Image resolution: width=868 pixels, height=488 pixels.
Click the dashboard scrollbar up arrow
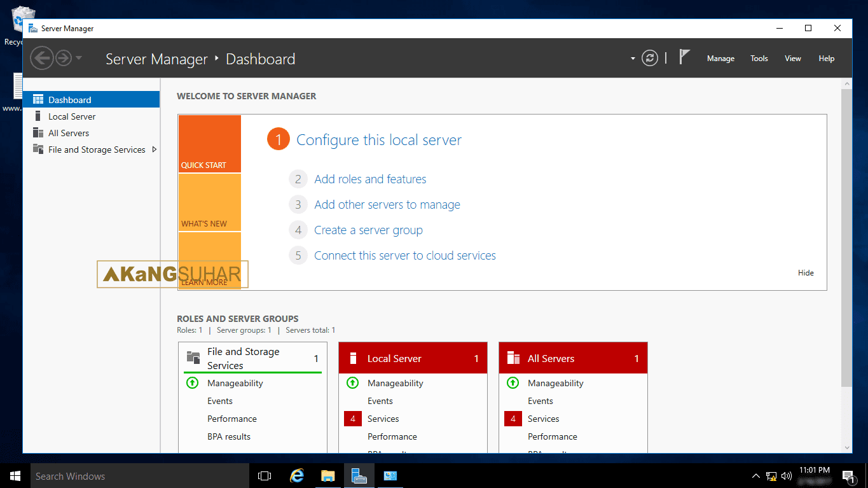click(846, 83)
